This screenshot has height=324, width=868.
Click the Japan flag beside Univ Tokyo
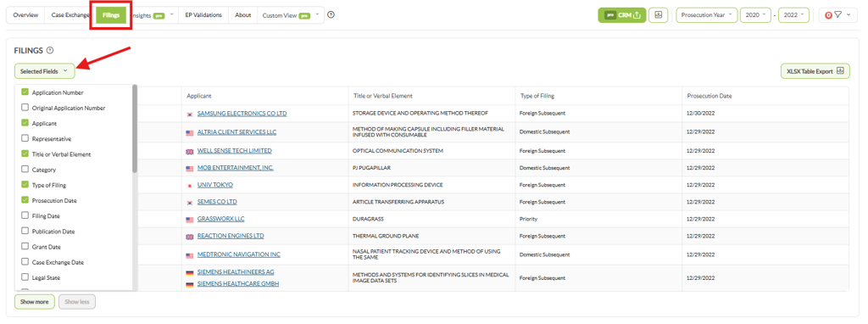click(190, 185)
